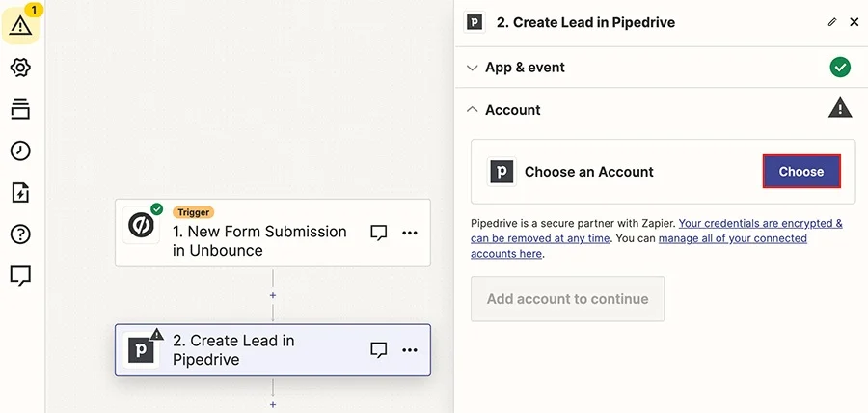Screen dimensions: 868x413
Task: Open Zap settings gear icon
Action: coord(20,68)
